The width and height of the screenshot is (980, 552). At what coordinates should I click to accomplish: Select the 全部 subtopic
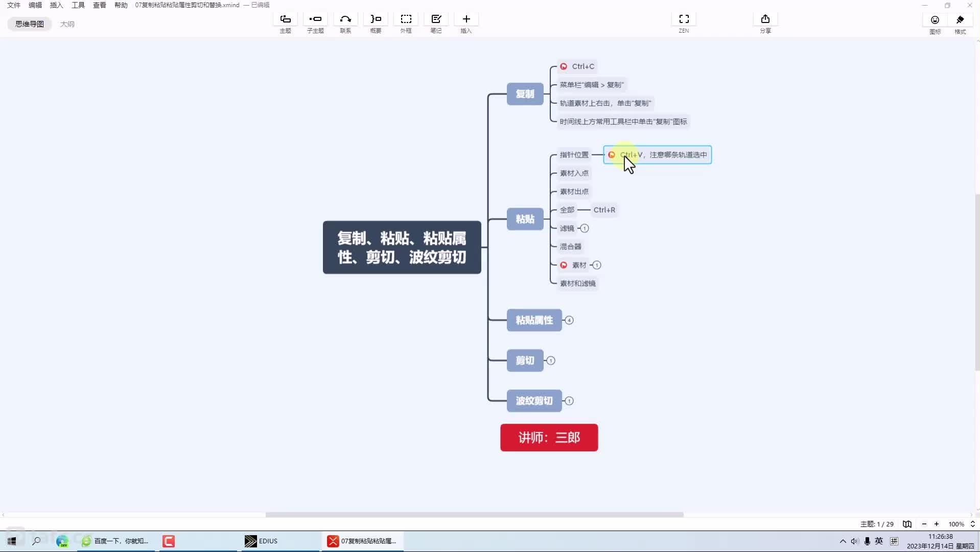point(567,210)
